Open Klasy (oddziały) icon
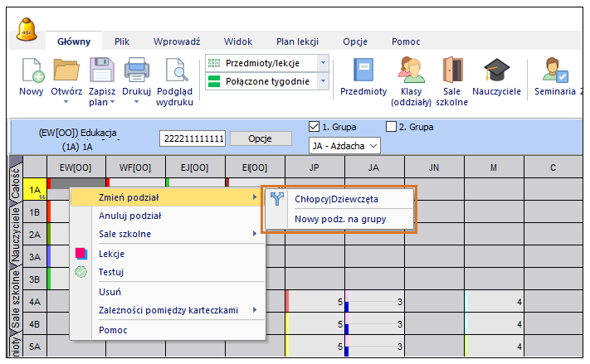Screen dimensions: 590x364 click(x=411, y=72)
